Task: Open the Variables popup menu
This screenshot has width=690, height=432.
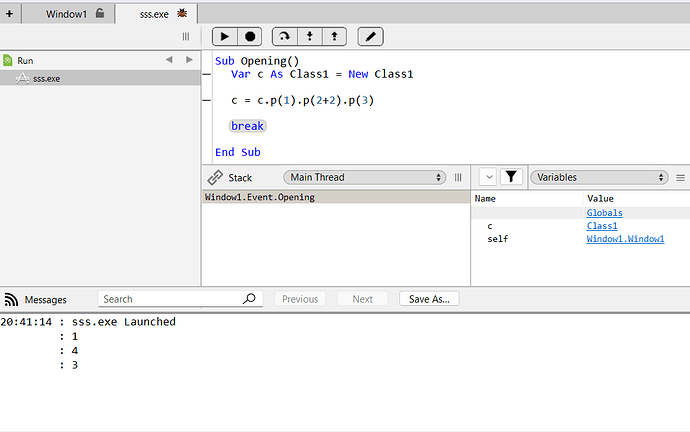Action: click(599, 177)
